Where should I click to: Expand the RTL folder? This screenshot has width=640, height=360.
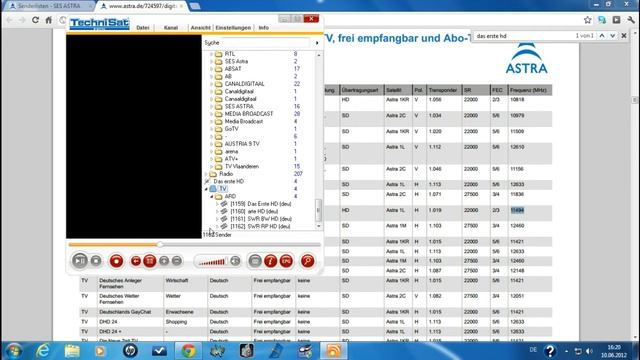[x=211, y=54]
